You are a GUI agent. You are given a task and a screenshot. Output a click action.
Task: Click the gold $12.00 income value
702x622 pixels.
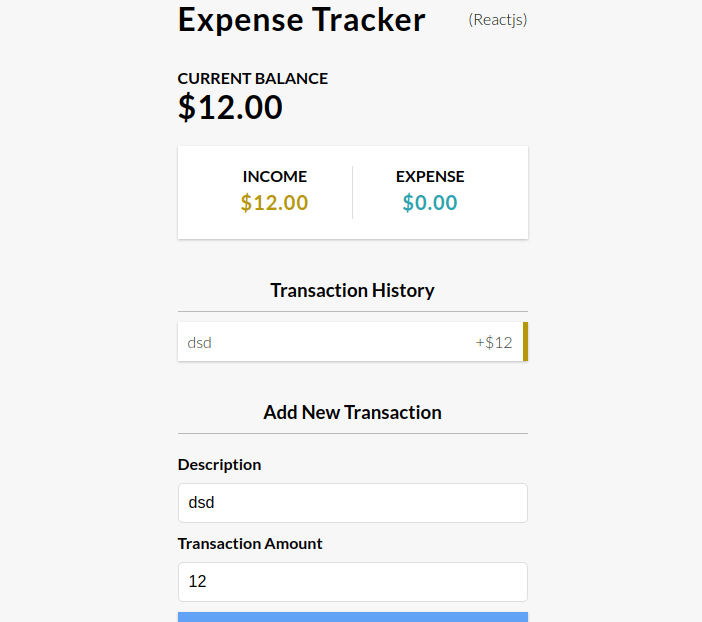coord(274,203)
